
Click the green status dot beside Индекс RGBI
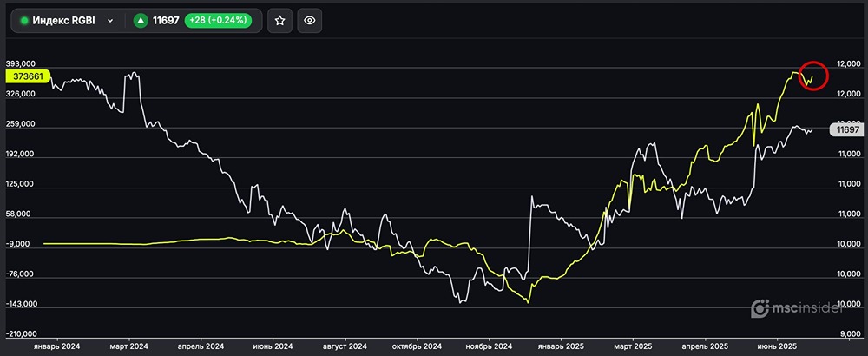tap(24, 20)
